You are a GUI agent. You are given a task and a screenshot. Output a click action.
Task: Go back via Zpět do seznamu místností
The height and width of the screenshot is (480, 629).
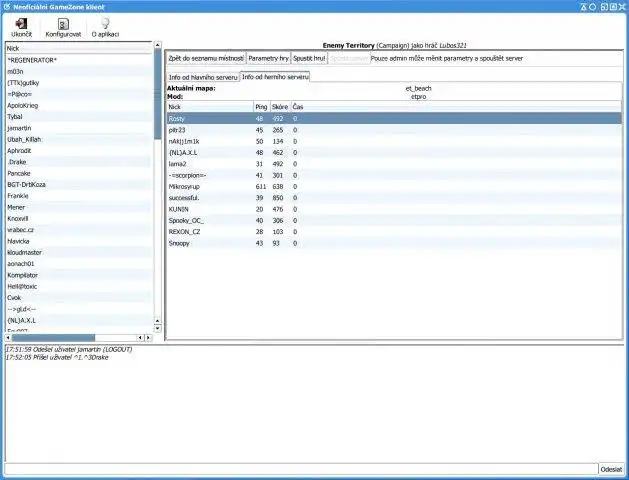206,58
